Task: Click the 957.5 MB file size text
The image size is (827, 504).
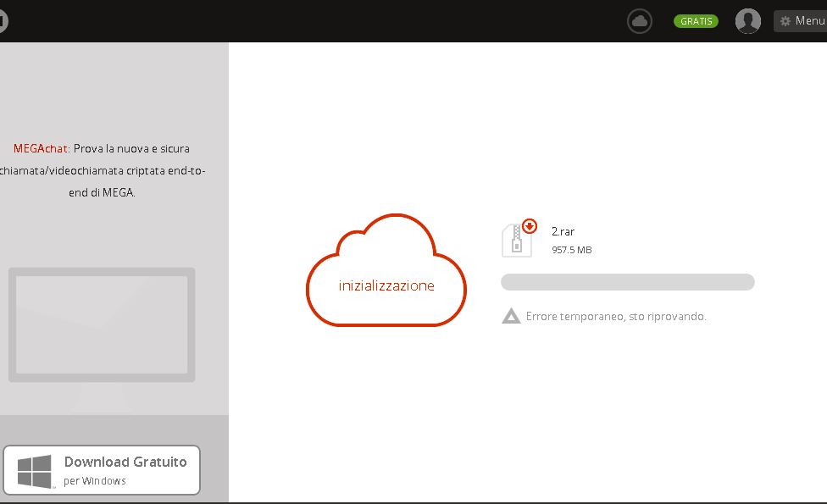Action: coord(572,250)
